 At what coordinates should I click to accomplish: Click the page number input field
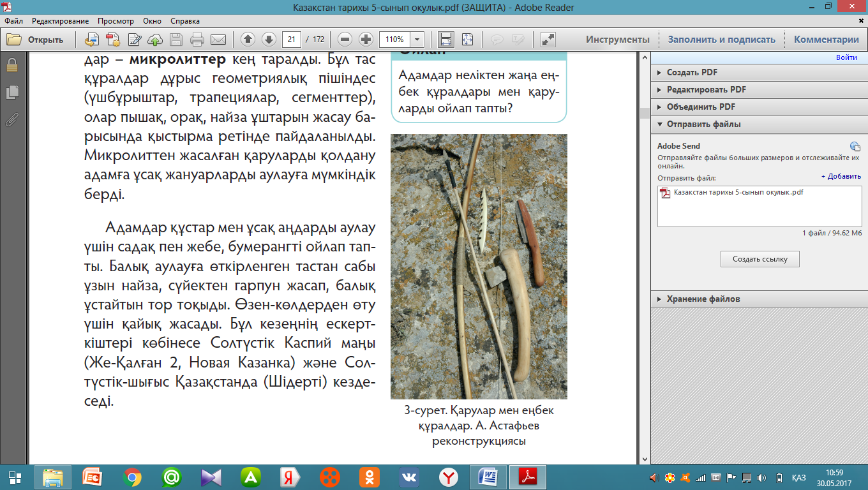tap(292, 40)
